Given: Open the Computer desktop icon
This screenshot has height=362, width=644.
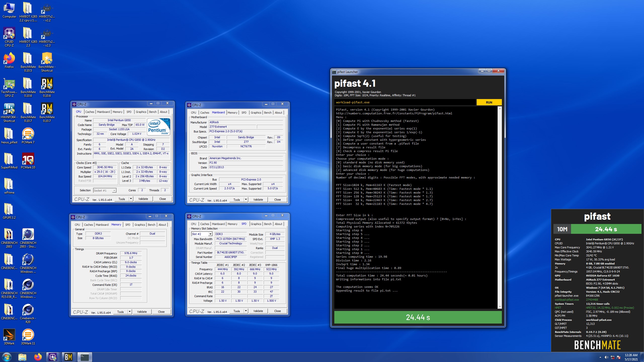Looking at the screenshot, I should point(9,10).
